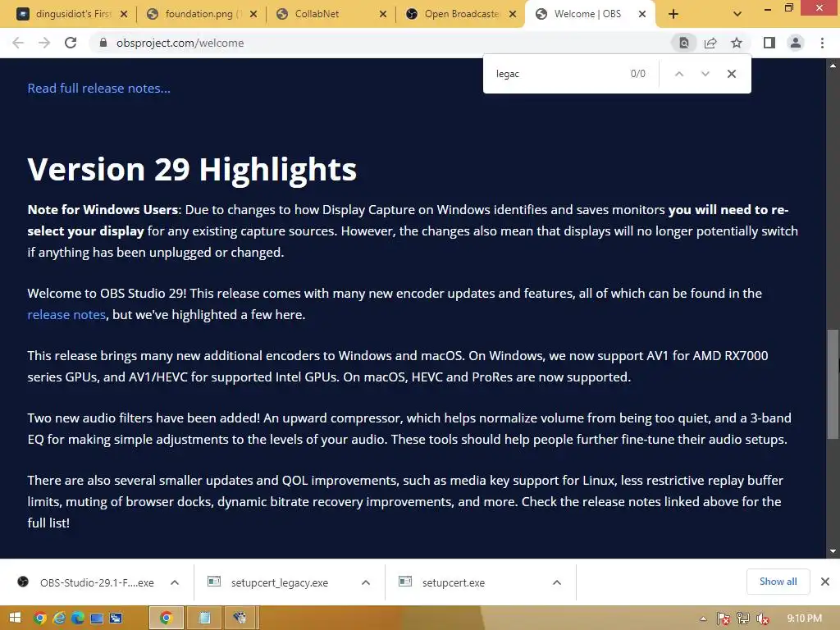Close the dingusidiot's First tab
The height and width of the screenshot is (630, 840).
pyautogui.click(x=124, y=14)
